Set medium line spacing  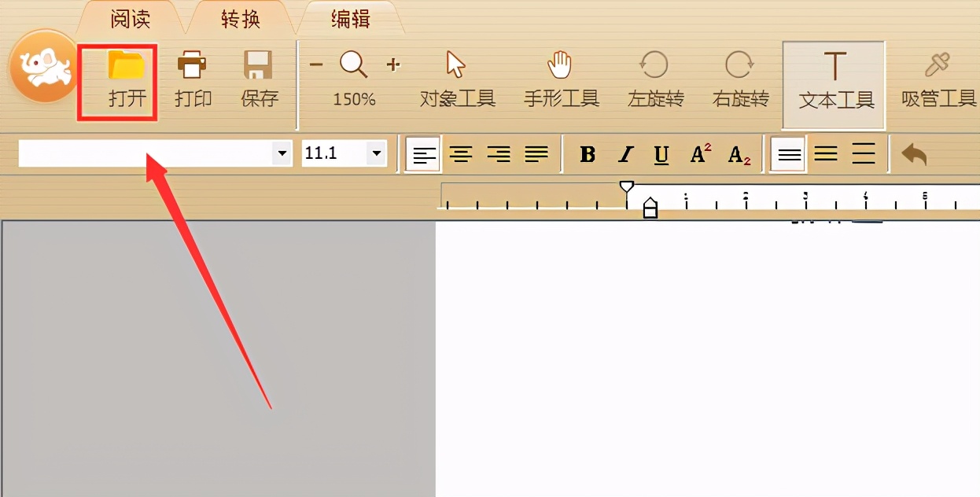click(826, 154)
